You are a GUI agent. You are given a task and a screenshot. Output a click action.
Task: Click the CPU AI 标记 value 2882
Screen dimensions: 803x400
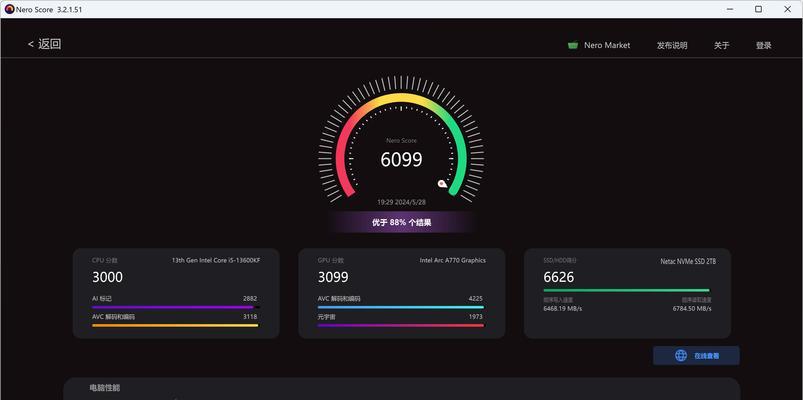[x=250, y=299]
